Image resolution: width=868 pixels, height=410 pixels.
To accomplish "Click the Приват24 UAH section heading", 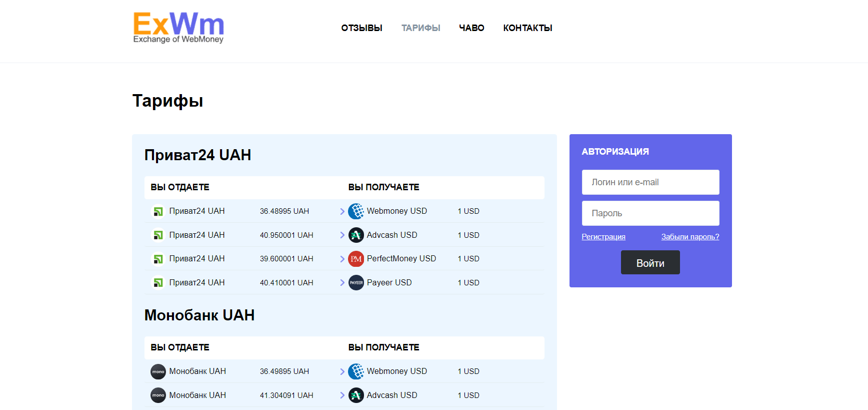I will click(x=197, y=155).
